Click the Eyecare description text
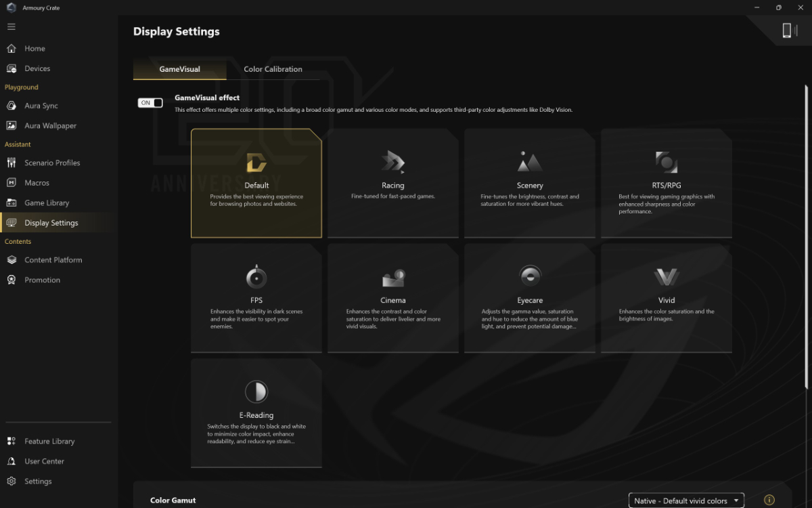The width and height of the screenshot is (812, 508). pyautogui.click(x=530, y=319)
